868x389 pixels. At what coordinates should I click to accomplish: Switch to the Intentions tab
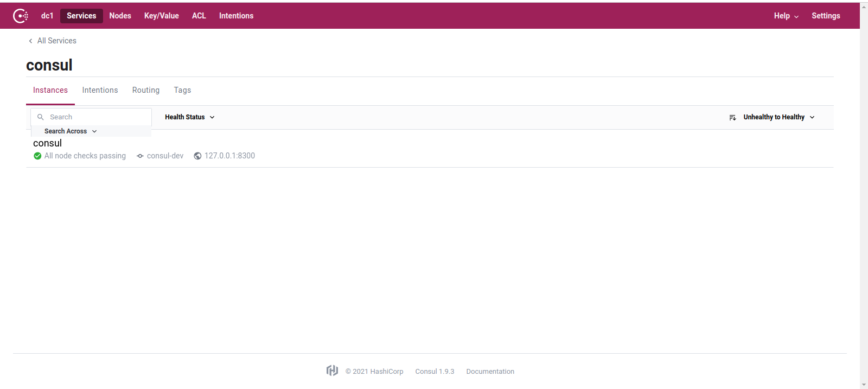click(100, 90)
